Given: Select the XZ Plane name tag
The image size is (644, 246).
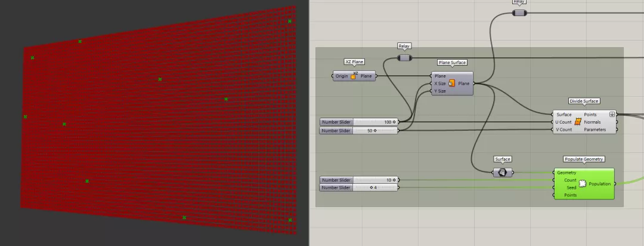Looking at the screenshot, I should pos(354,62).
